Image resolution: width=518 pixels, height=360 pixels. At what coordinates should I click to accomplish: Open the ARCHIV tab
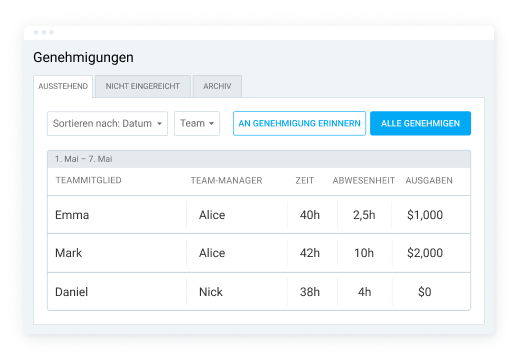click(217, 86)
